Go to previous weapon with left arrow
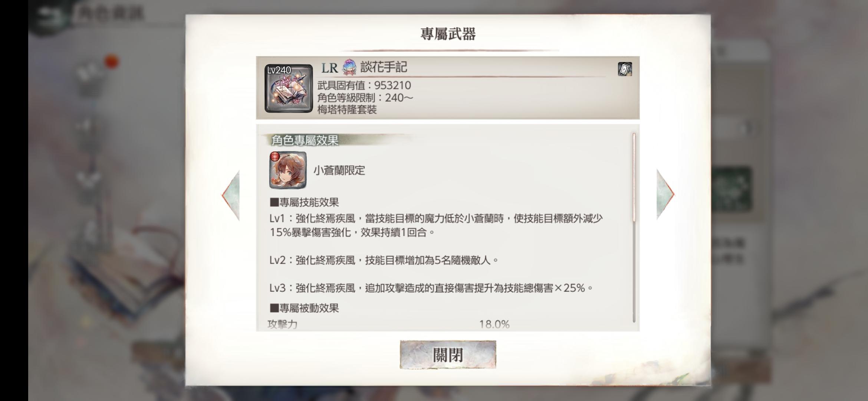 (231, 195)
